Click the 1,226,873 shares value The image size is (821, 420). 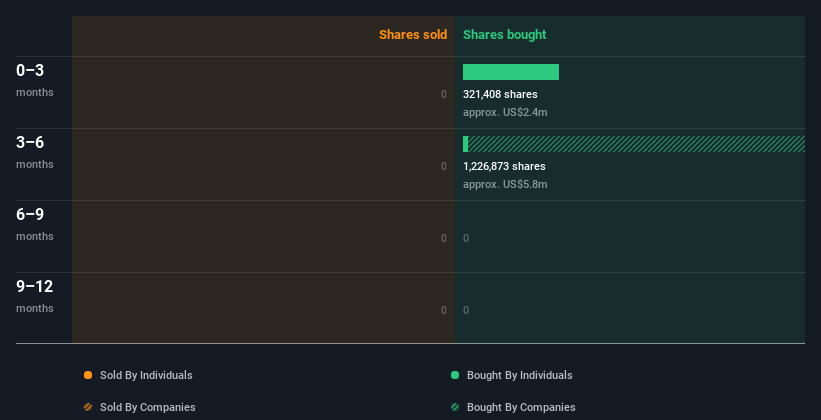pos(504,166)
